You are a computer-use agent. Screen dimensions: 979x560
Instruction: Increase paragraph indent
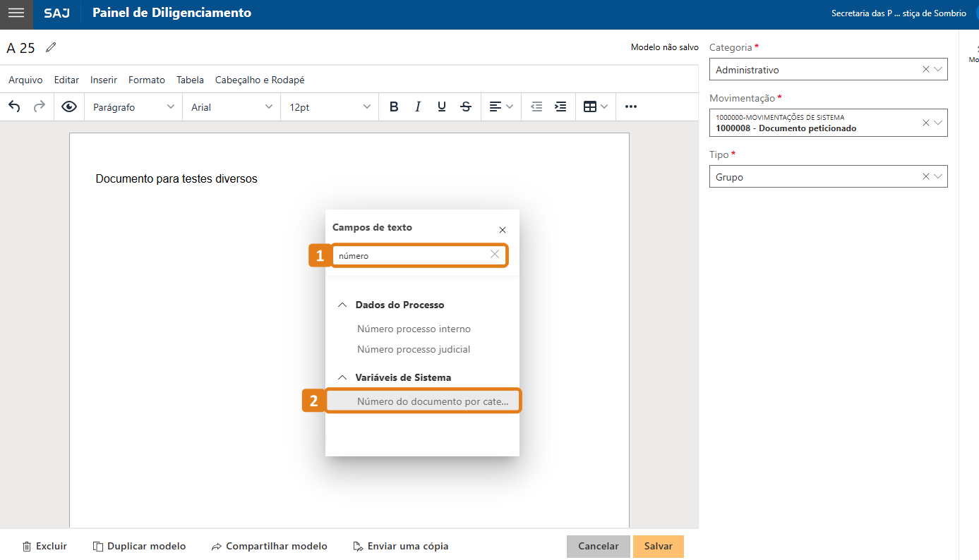[560, 106]
